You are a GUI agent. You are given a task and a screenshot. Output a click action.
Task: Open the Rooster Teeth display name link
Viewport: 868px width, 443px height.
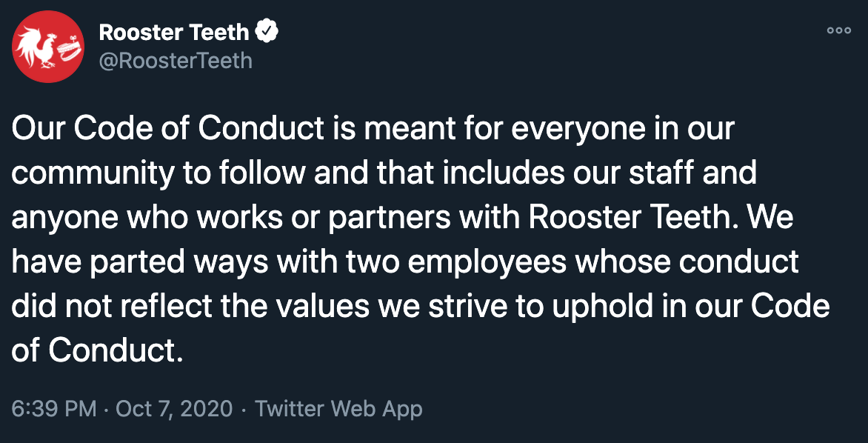(174, 33)
